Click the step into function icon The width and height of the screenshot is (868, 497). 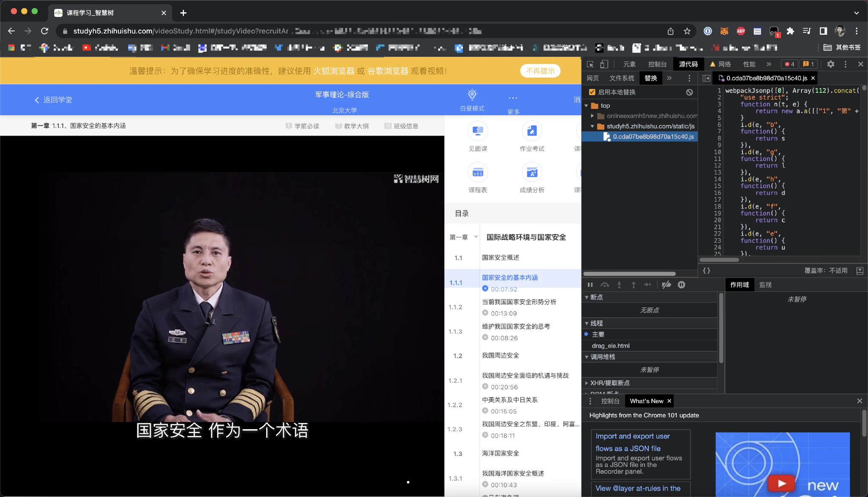[x=619, y=285]
